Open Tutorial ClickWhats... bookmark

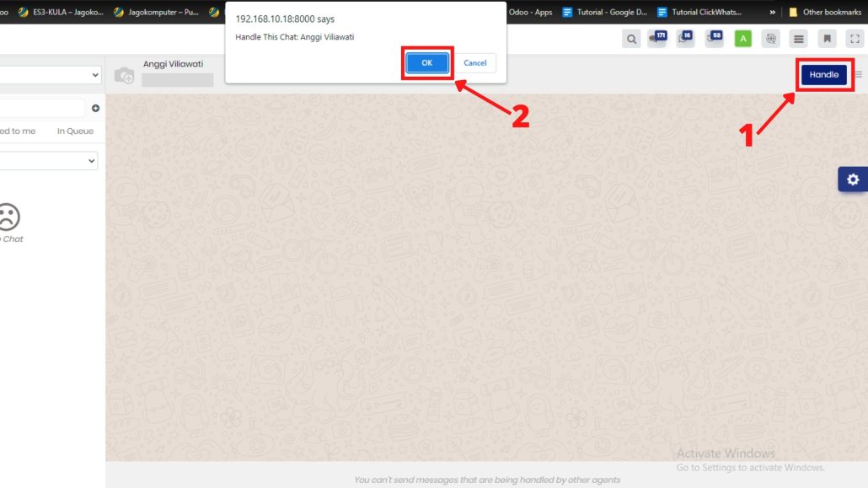click(x=700, y=12)
